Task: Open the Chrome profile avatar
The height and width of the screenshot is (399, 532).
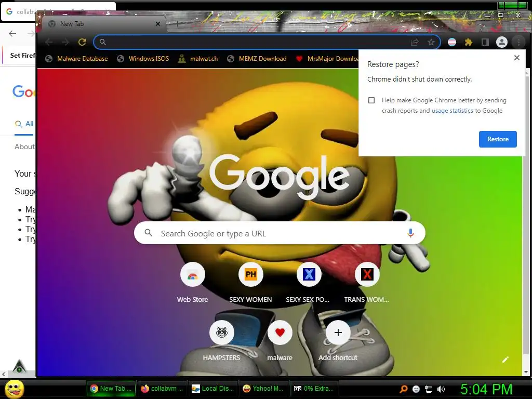Action: [502, 42]
